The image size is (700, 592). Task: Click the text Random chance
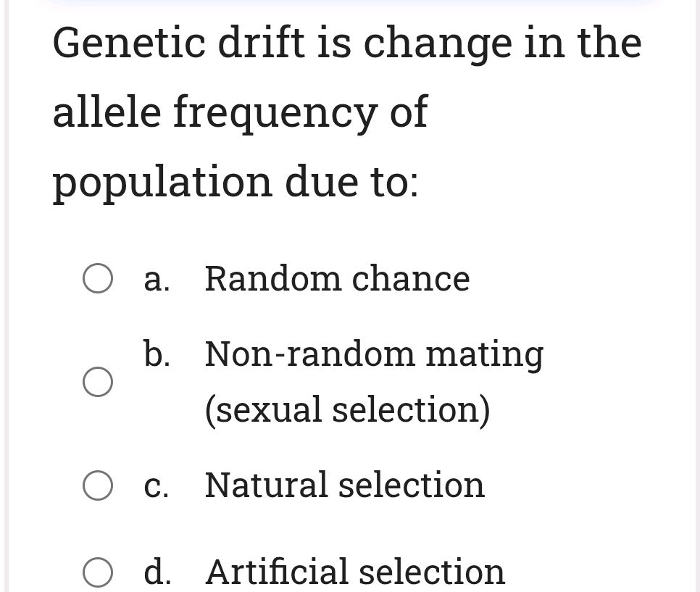[x=336, y=277]
